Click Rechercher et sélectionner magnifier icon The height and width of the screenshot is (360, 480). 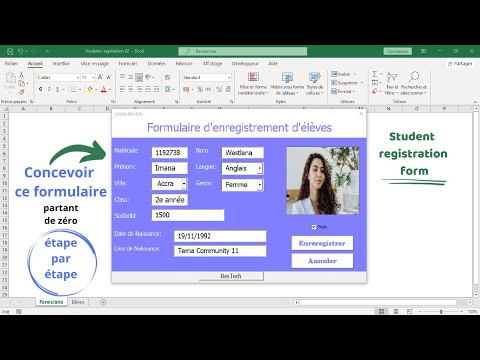pyautogui.click(x=414, y=77)
